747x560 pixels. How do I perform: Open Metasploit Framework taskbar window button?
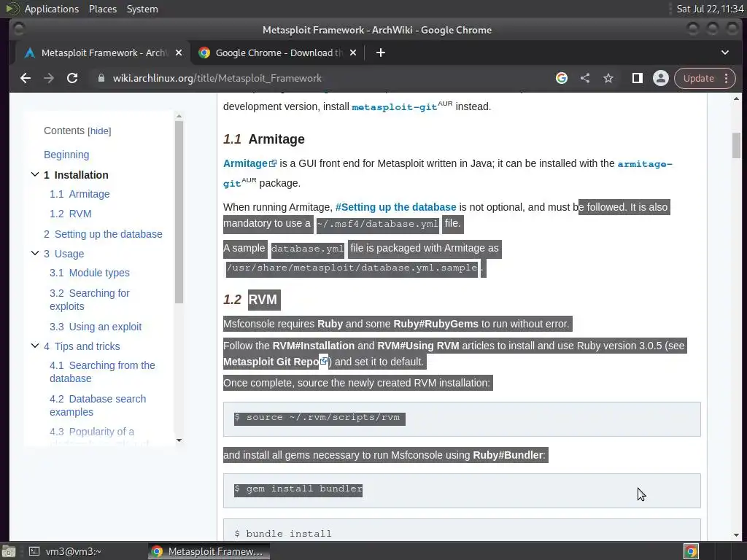(x=209, y=551)
